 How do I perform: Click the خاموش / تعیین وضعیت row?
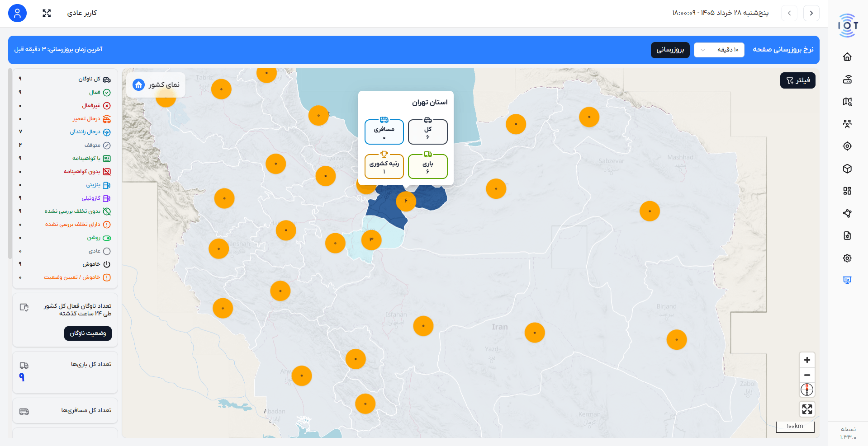coord(65,277)
